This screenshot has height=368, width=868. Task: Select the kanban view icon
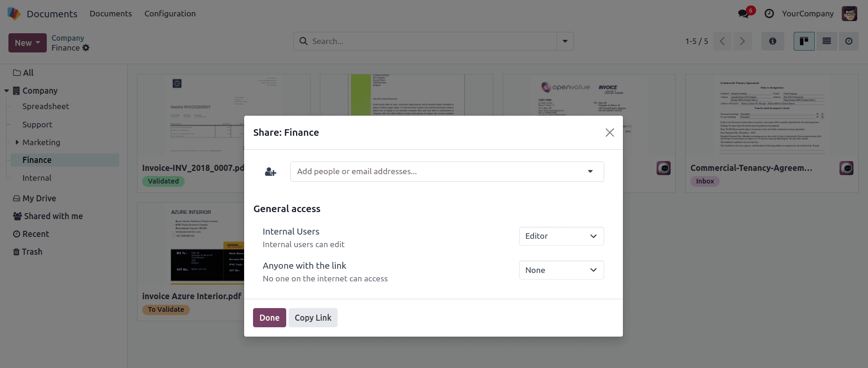[x=803, y=41]
